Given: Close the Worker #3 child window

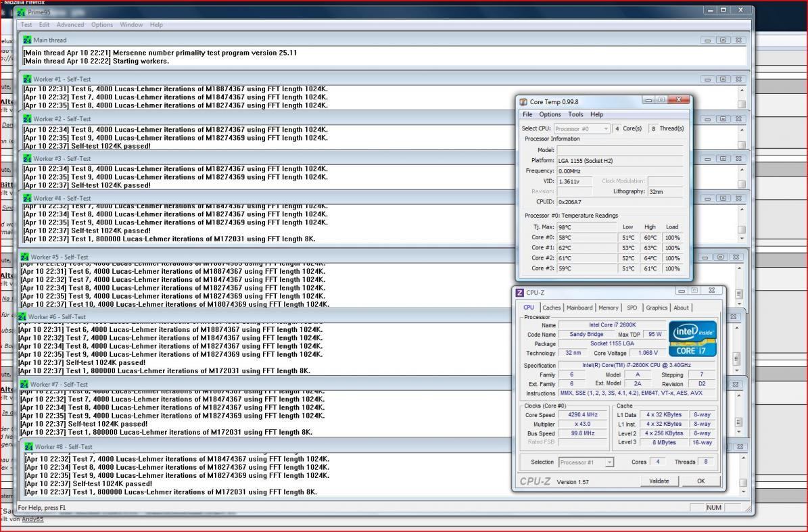Looking at the screenshot, I should tap(738, 159).
